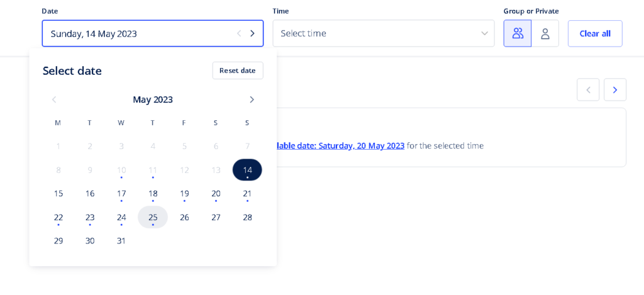Open the Select time dropdown
The width and height of the screenshot is (644, 295).
[x=384, y=33]
